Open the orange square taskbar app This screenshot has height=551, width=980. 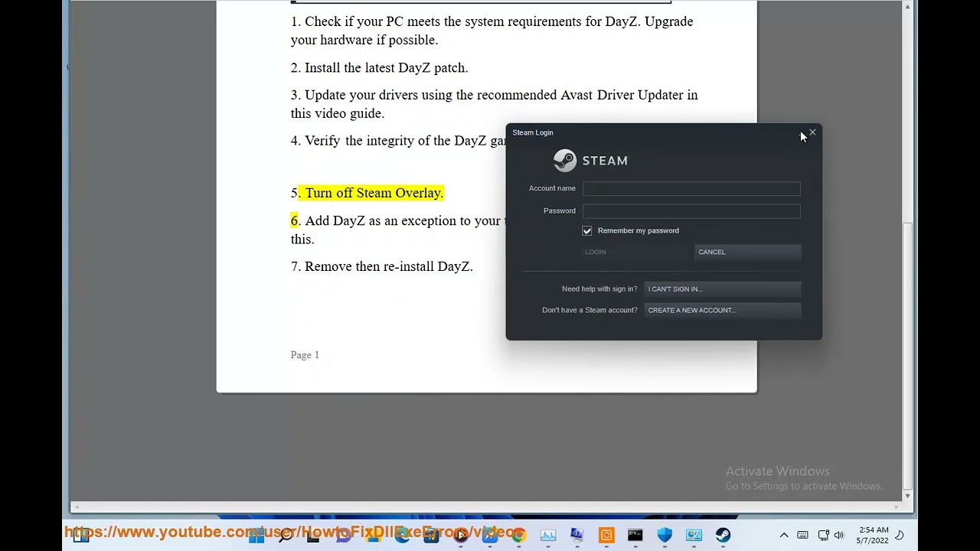point(606,535)
